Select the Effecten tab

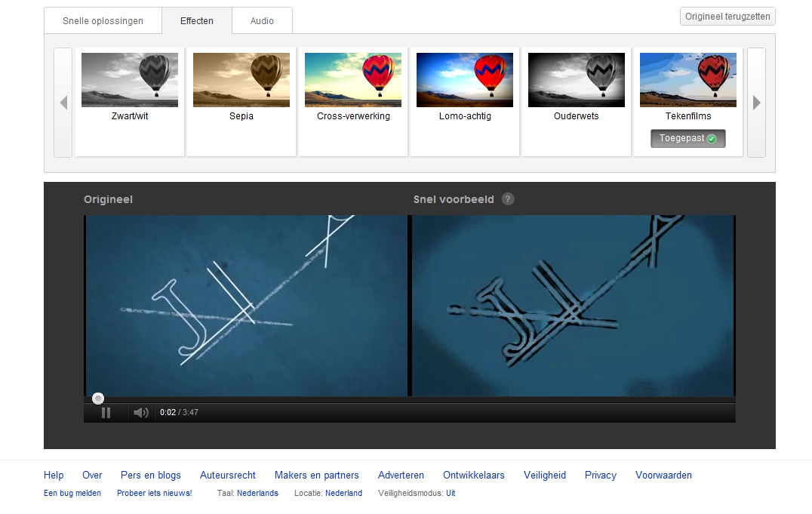click(x=197, y=20)
